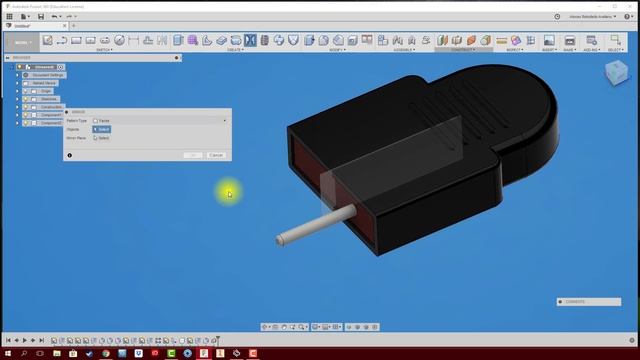Click the Comments panel bar
Image resolution: width=640 pixels, height=360 pixels.
click(589, 302)
